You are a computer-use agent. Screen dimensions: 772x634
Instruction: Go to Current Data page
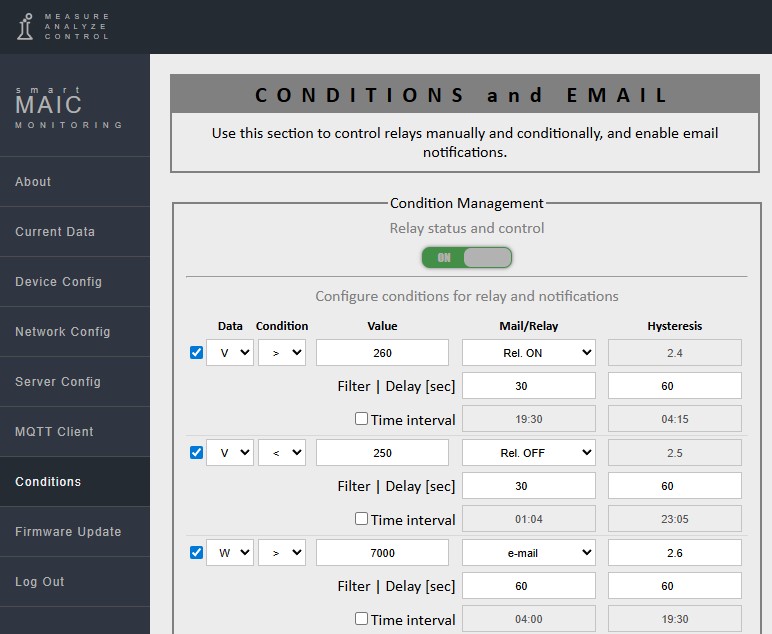[x=75, y=232]
